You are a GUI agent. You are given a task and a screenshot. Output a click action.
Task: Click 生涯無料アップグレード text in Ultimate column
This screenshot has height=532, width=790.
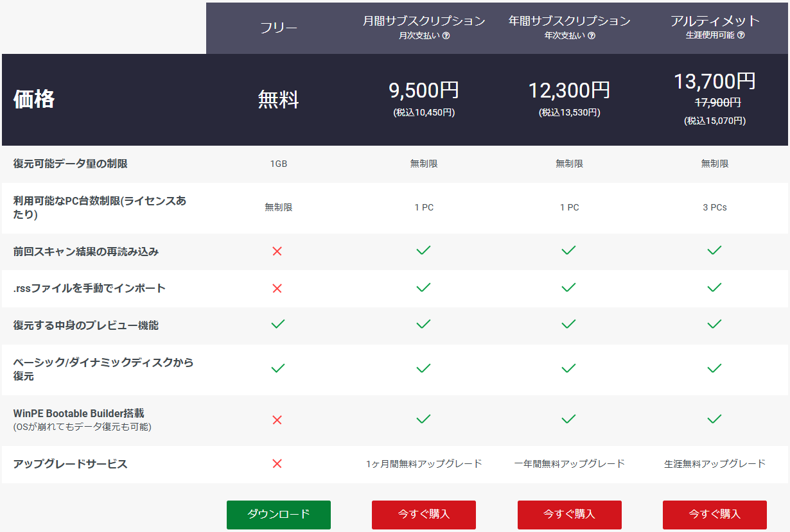pos(714,464)
